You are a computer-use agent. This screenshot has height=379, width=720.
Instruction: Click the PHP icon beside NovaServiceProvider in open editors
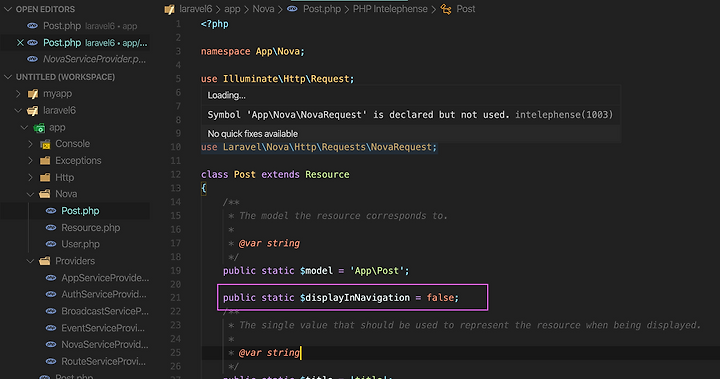[32, 59]
